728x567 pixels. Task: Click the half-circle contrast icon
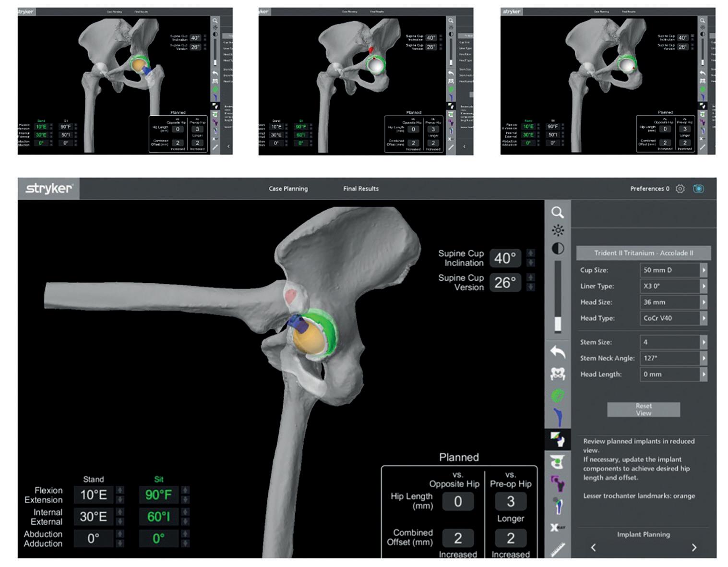558,248
